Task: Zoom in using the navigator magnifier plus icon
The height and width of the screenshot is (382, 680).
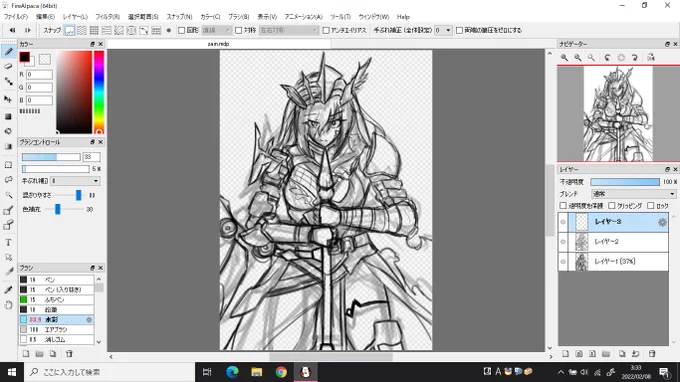Action: click(x=564, y=57)
